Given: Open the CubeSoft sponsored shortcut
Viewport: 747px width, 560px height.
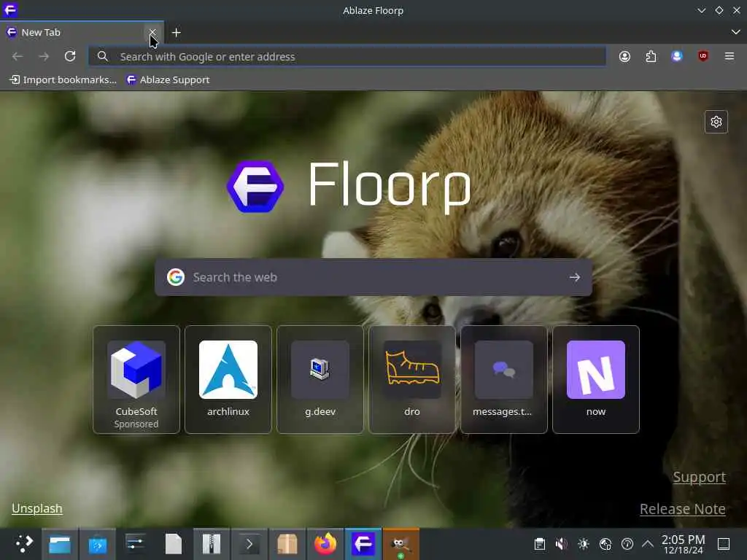Looking at the screenshot, I should (136, 379).
